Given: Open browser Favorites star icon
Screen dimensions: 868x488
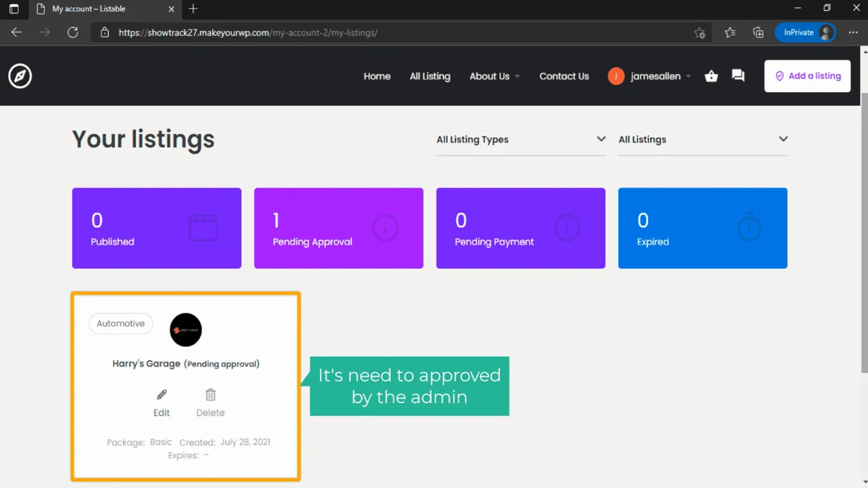Looking at the screenshot, I should tap(730, 32).
